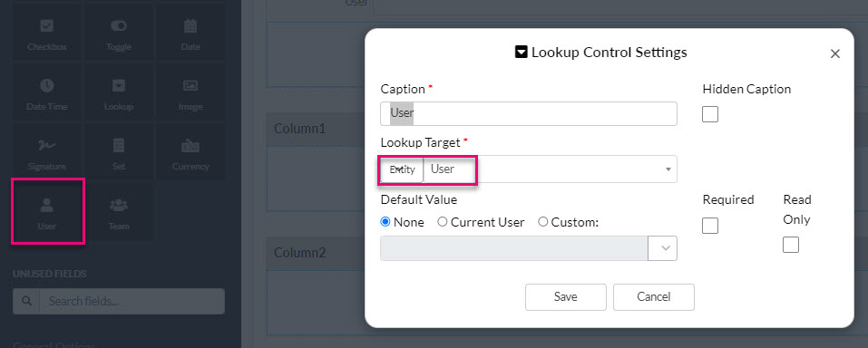Open the Lookup Target dropdown arrow
868x348 pixels.
[668, 169]
